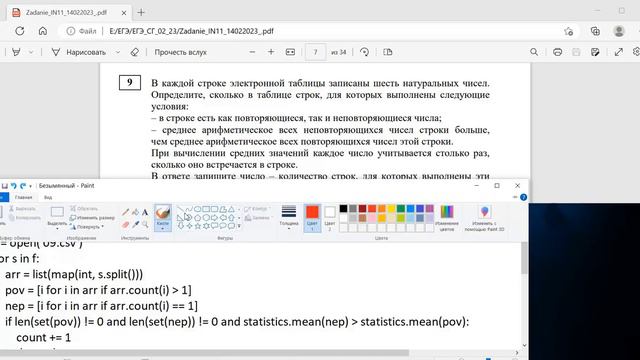Zoom out the PDF with minus icon
The width and height of the screenshot is (640, 360).
[x=252, y=52]
